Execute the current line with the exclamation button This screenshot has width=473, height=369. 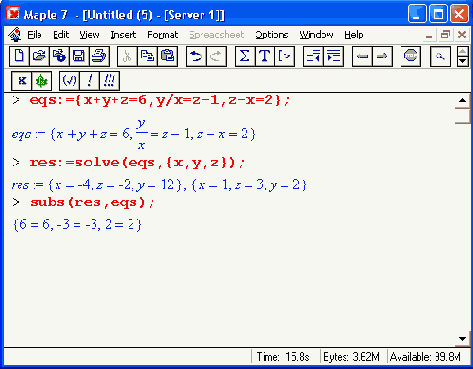pyautogui.click(x=89, y=81)
